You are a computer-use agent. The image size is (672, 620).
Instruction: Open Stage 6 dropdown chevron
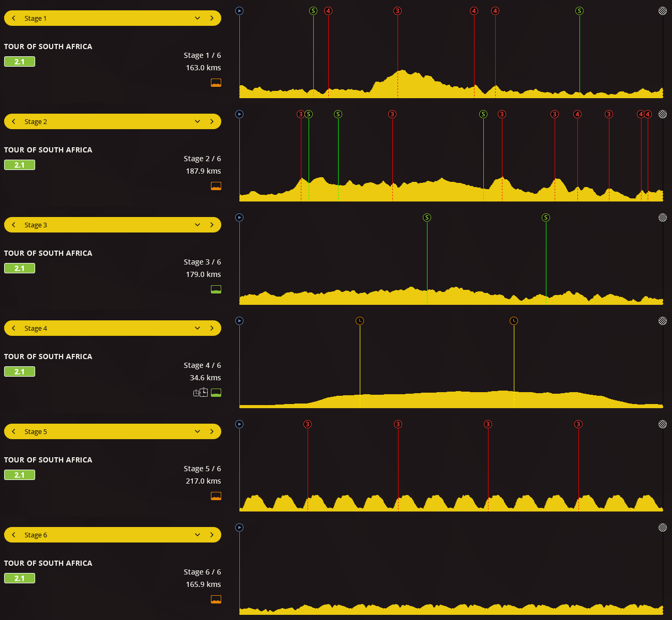point(197,535)
